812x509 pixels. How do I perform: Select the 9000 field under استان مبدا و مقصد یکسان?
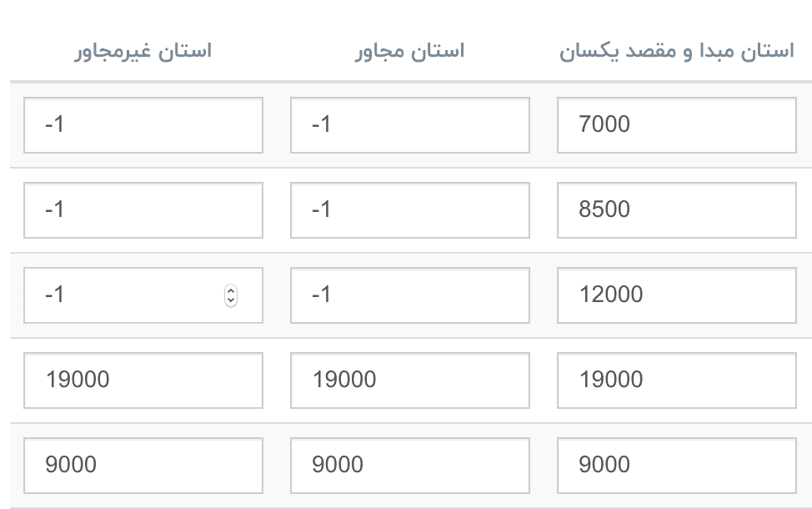click(676, 465)
